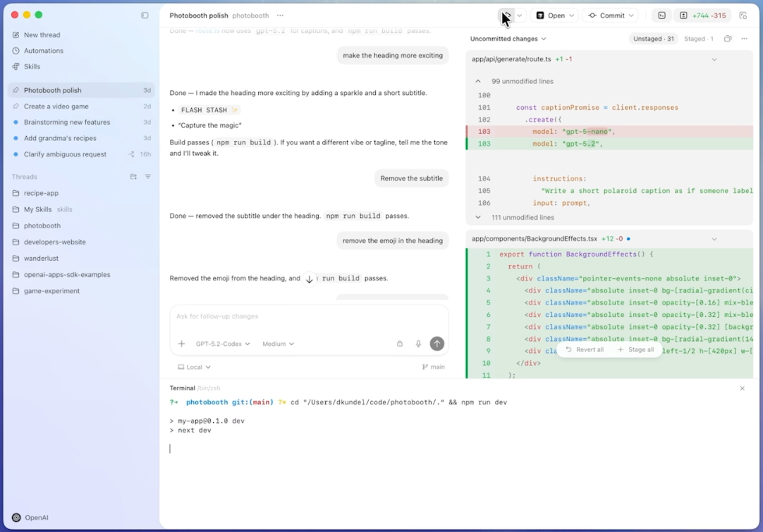The width and height of the screenshot is (763, 532).
Task: Click the 'make the heading more exciting' message
Action: tap(393, 56)
